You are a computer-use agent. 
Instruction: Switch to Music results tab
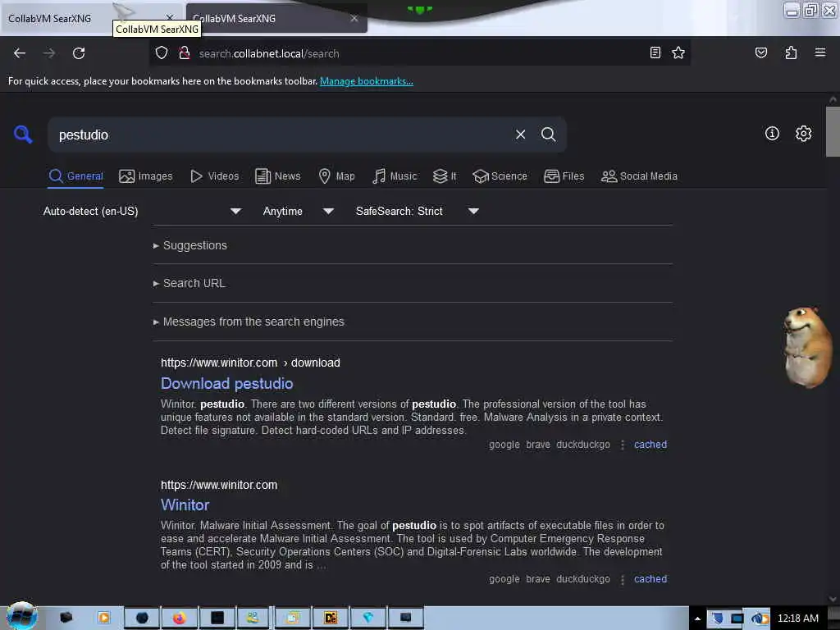click(x=395, y=176)
